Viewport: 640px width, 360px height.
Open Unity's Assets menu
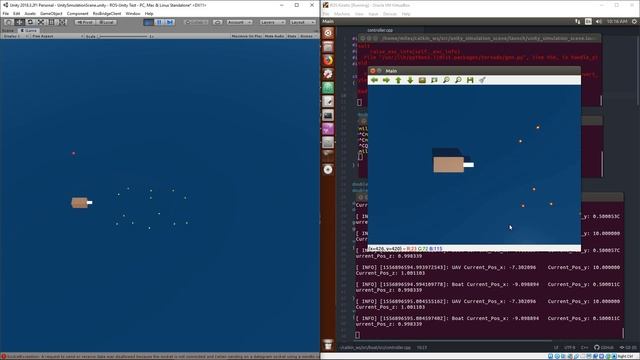[30, 13]
